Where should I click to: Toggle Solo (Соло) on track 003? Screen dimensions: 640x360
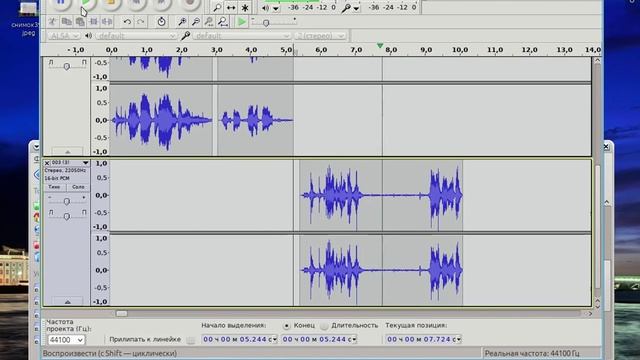tap(78, 187)
